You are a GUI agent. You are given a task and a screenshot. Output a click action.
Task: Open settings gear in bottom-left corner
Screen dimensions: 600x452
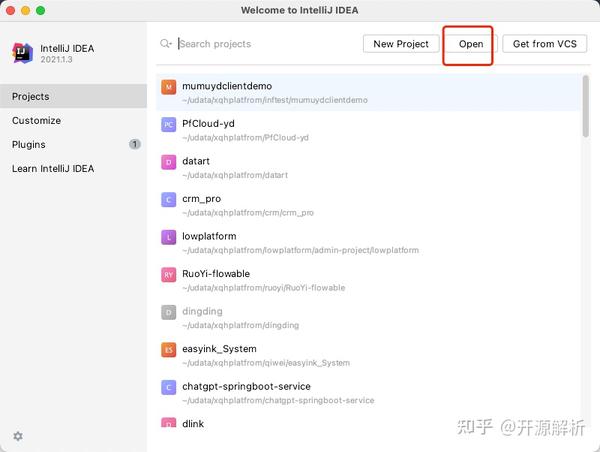pyautogui.click(x=18, y=436)
